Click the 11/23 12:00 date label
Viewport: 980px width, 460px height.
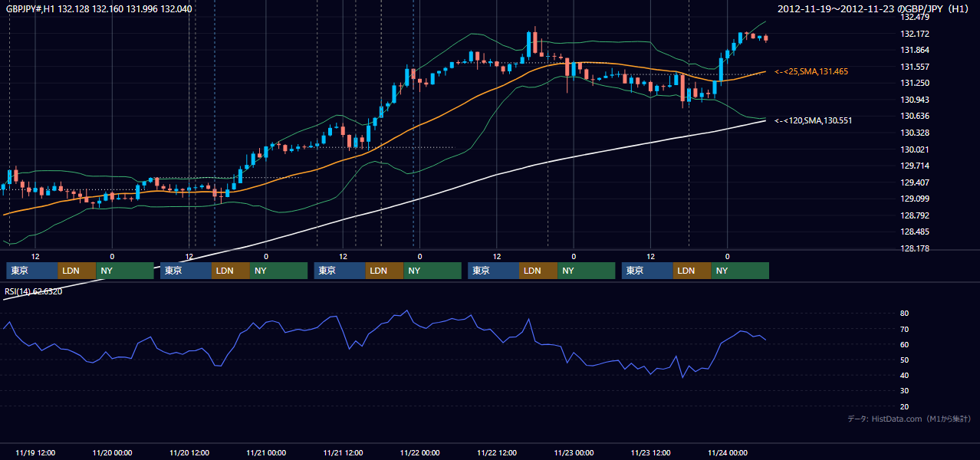[650, 452]
